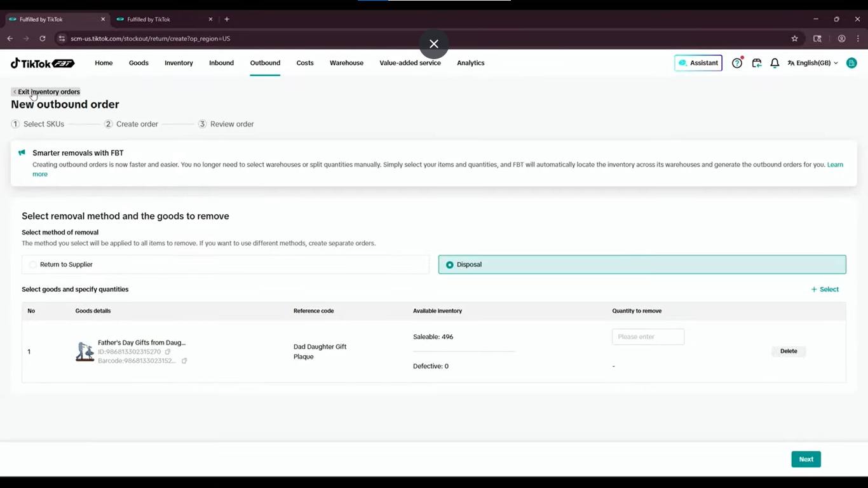Click the Delete button in goods row
Viewport: 868px width, 488px height.
pyautogui.click(x=789, y=351)
